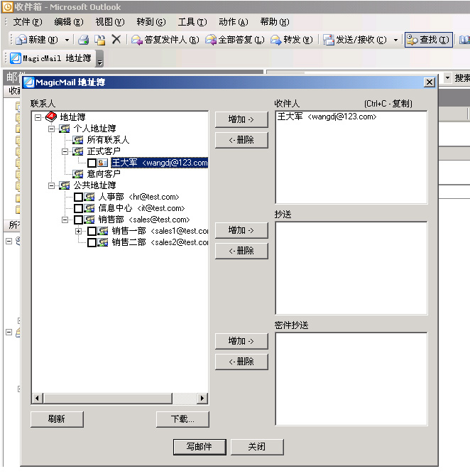Open the 新建 dropdown arrow
Viewport: 470px width, 476px height.
point(67,40)
